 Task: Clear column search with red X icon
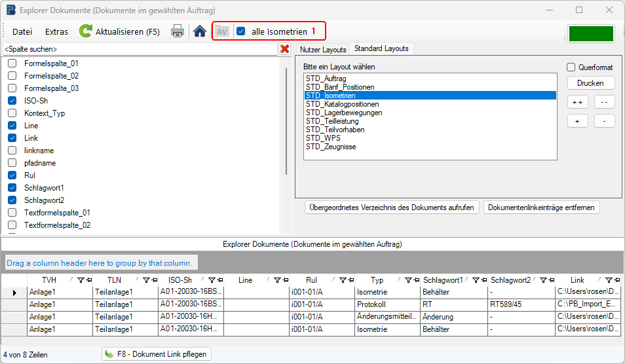pyautogui.click(x=284, y=49)
